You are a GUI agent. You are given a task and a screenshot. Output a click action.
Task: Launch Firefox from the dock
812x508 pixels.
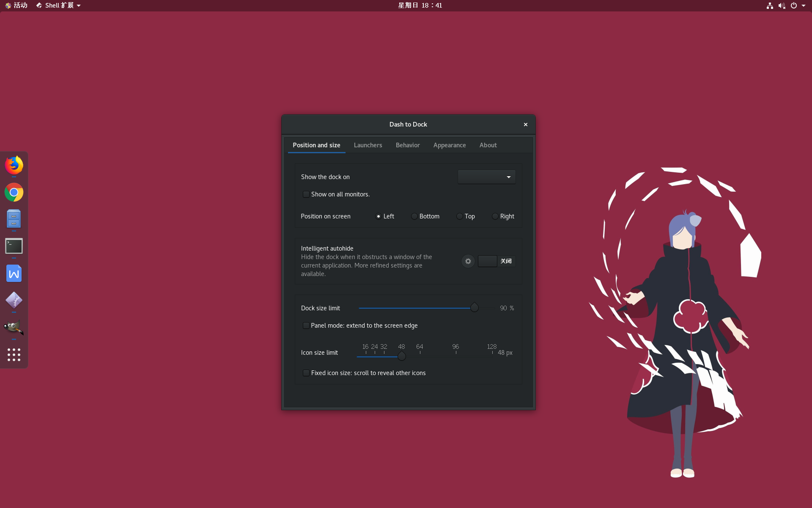pos(14,165)
